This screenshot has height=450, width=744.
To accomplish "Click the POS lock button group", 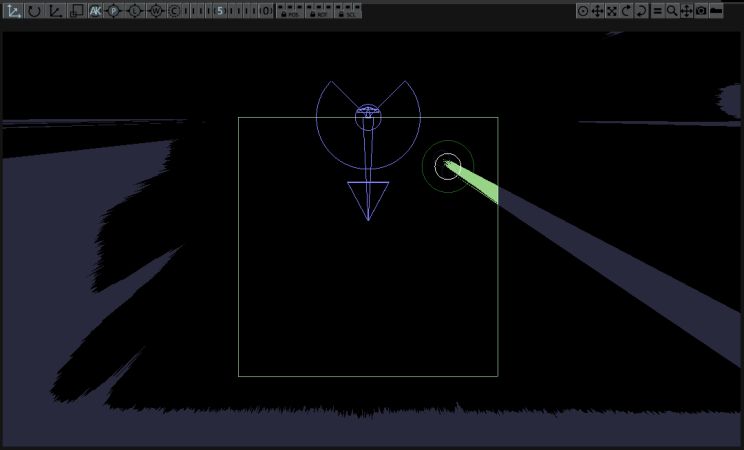I will (289, 11).
